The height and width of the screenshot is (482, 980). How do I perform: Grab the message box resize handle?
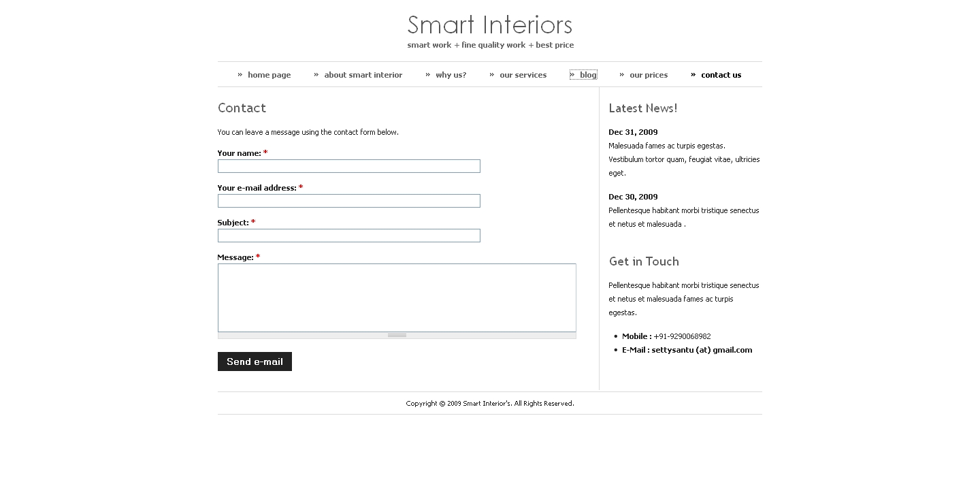click(397, 335)
